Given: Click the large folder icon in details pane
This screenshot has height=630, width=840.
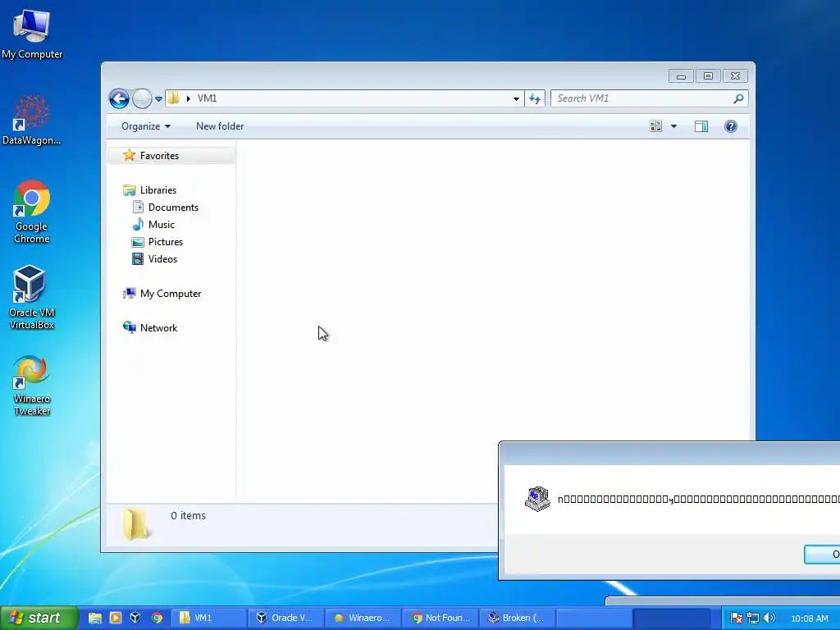Looking at the screenshot, I should click(x=136, y=523).
